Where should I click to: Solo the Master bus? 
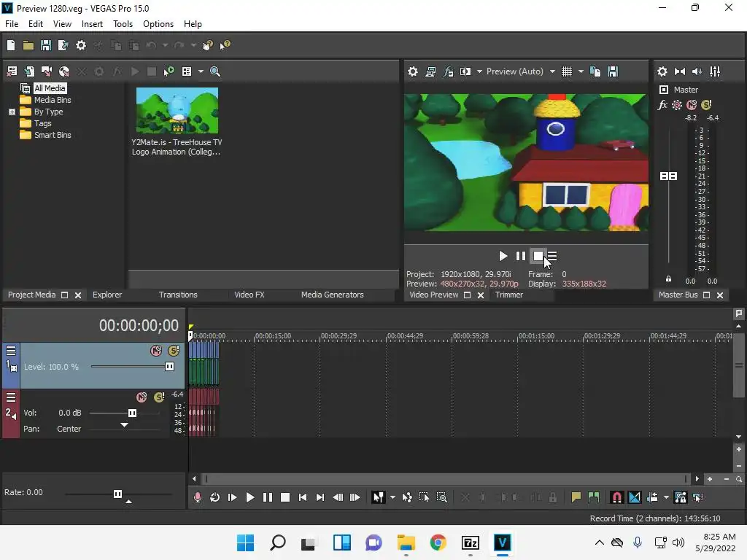click(x=706, y=105)
